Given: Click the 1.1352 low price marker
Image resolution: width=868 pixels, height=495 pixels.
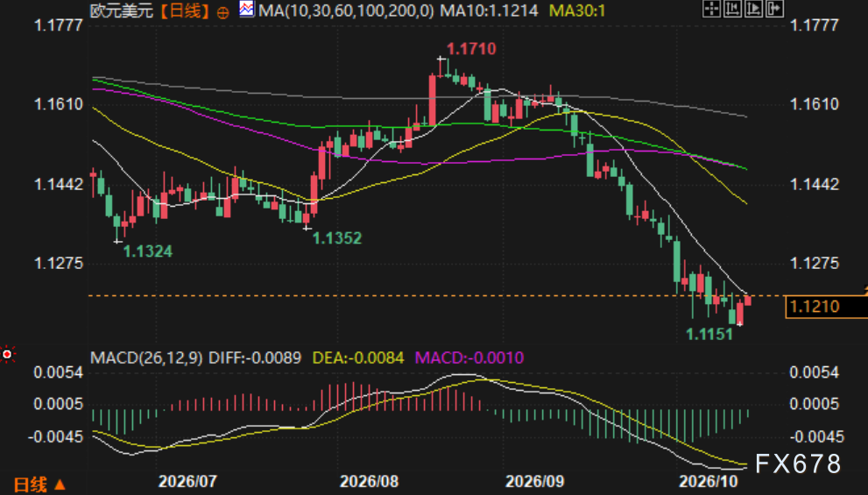Looking at the screenshot, I should (337, 238).
